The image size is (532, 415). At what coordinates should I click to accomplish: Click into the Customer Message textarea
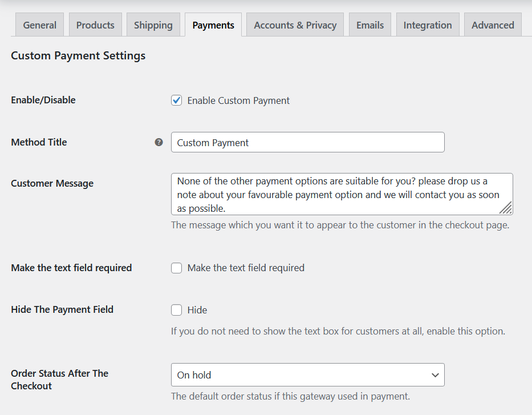[x=336, y=194]
